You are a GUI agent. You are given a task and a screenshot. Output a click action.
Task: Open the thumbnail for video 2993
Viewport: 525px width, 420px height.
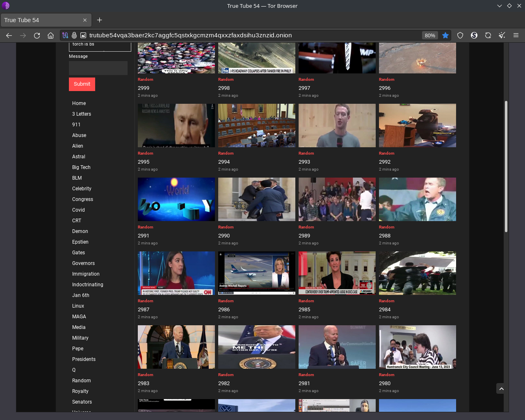click(x=337, y=126)
